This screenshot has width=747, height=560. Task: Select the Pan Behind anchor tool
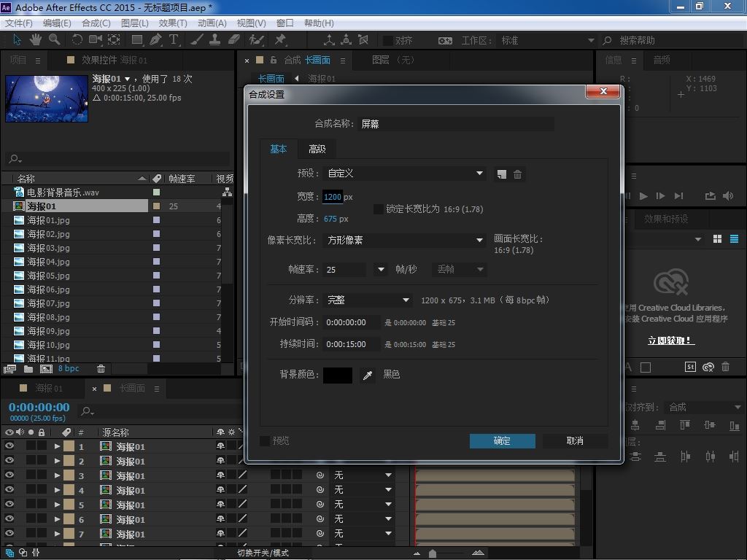(x=114, y=39)
